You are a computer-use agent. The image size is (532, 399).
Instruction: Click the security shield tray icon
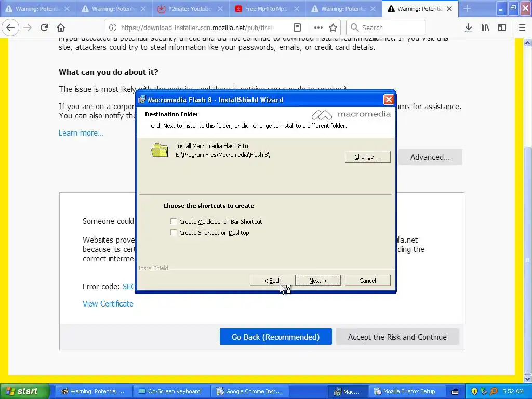(474, 391)
